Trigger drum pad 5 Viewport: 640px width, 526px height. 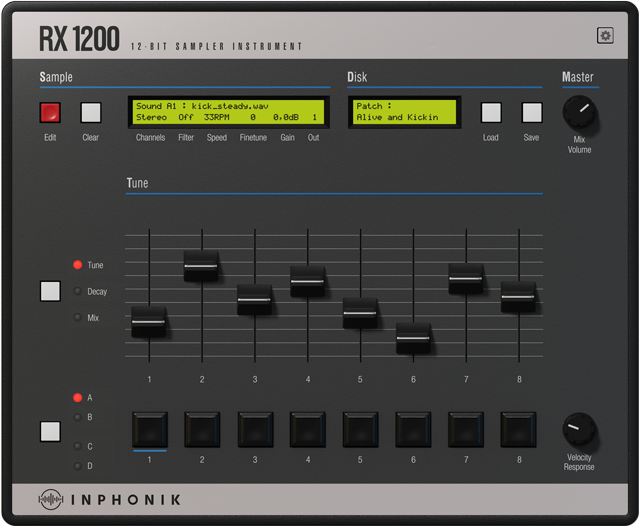[x=360, y=429]
